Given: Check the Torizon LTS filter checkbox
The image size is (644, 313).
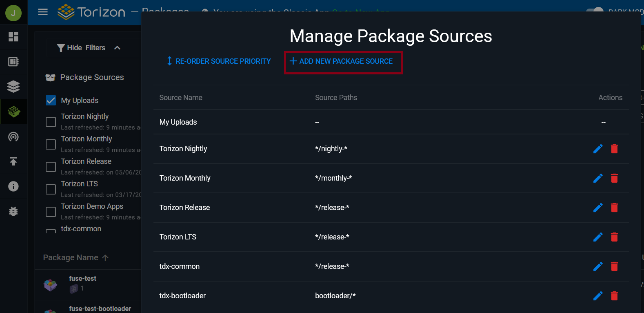Looking at the screenshot, I should (x=51, y=189).
